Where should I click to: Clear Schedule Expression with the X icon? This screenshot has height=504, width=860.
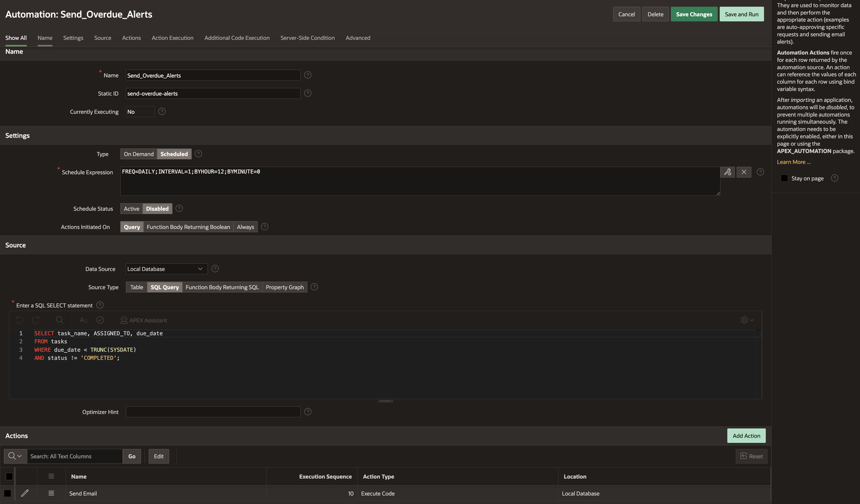click(x=744, y=172)
